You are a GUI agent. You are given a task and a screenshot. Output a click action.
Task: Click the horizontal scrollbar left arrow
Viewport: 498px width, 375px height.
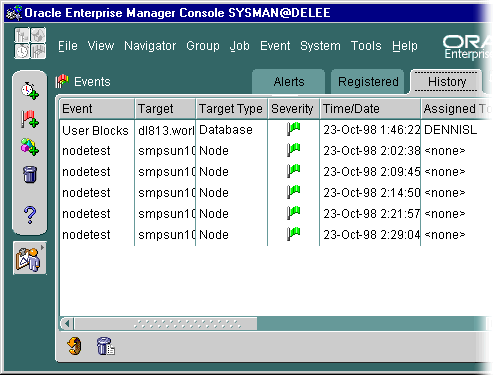click(67, 323)
